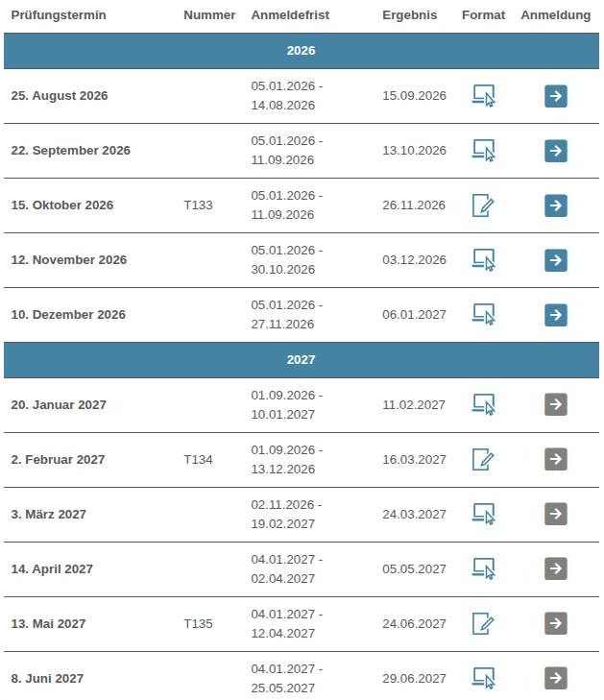
Task: Open registration arrow for 25. August 2026
Action: 555,96
